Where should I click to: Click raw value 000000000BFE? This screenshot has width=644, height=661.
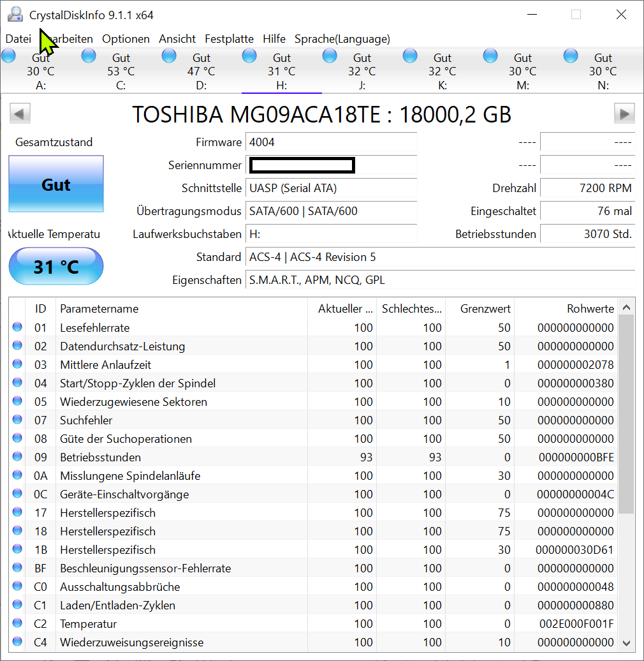click(x=576, y=457)
